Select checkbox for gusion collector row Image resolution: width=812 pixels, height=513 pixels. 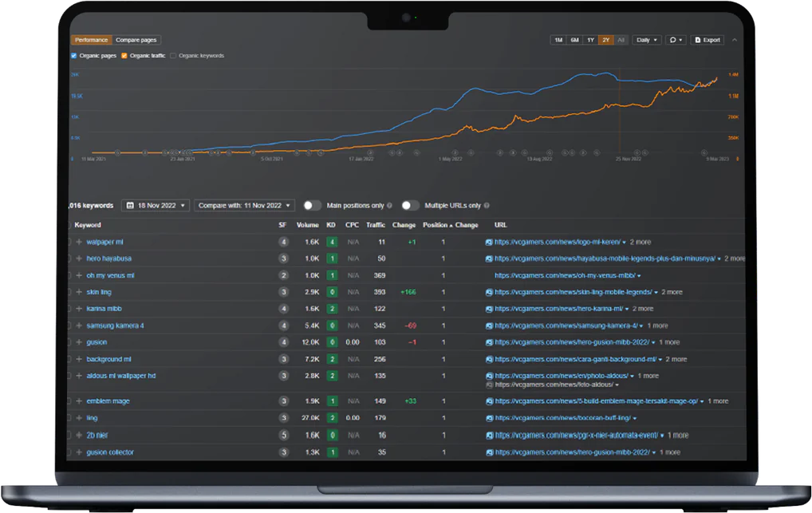[x=68, y=452]
